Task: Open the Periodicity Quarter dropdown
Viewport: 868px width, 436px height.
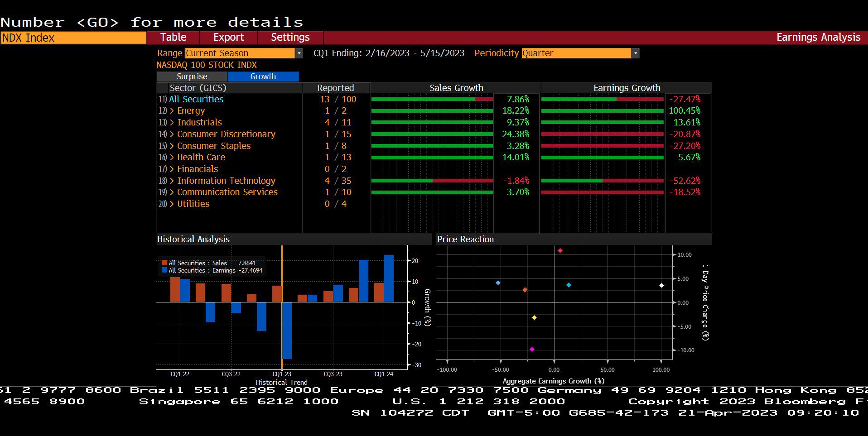Action: [x=576, y=53]
